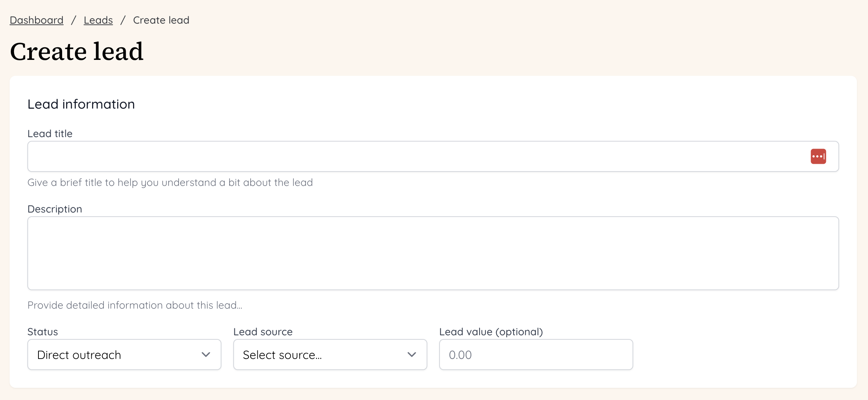This screenshot has height=400, width=868.
Task: Click the 'Create lead' breadcrumb text
Action: 161,20
